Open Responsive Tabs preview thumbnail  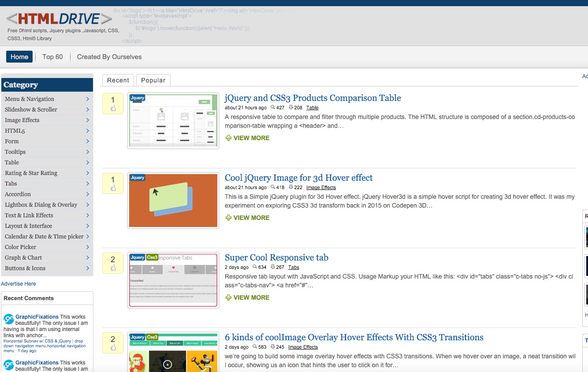[173, 280]
